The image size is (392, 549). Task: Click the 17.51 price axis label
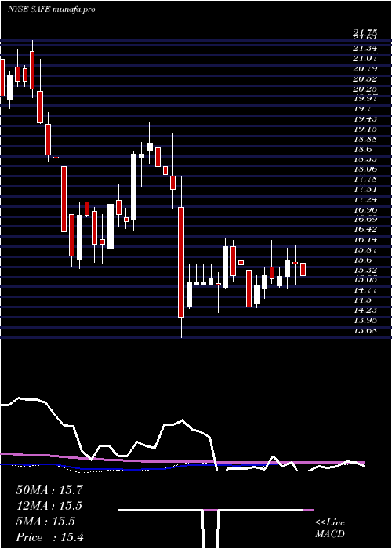click(x=365, y=190)
